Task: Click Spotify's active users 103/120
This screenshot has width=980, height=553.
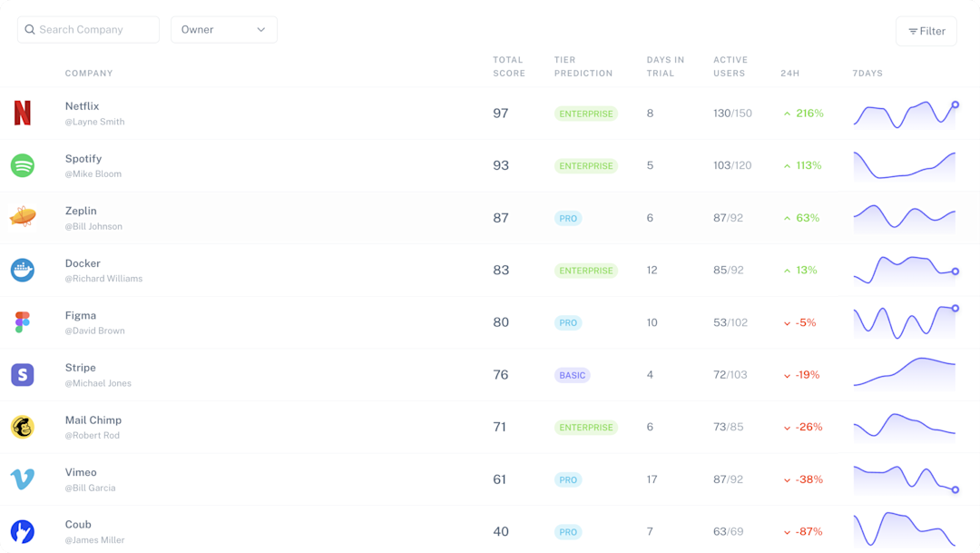Action: pos(732,166)
